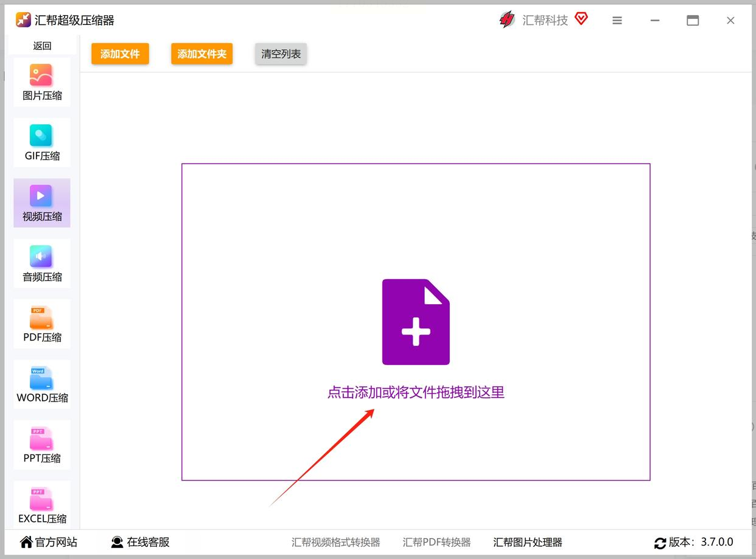
Task: Click the 添加文件 button
Action: click(x=120, y=54)
